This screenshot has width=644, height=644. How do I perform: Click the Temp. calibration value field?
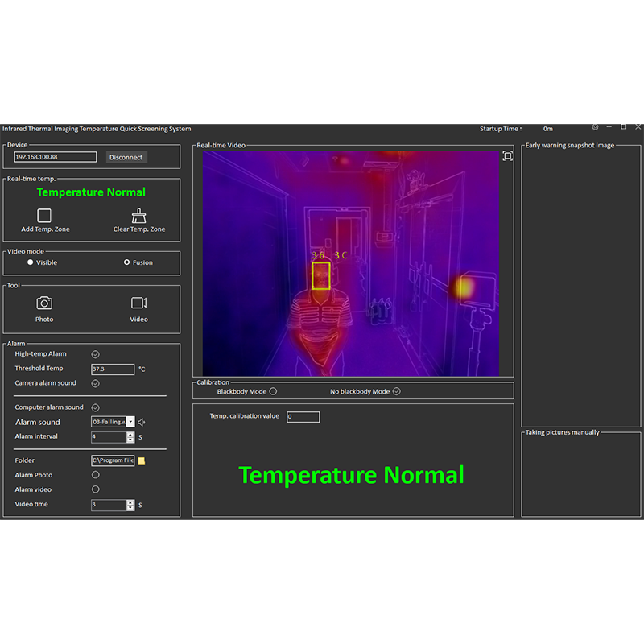(x=302, y=416)
